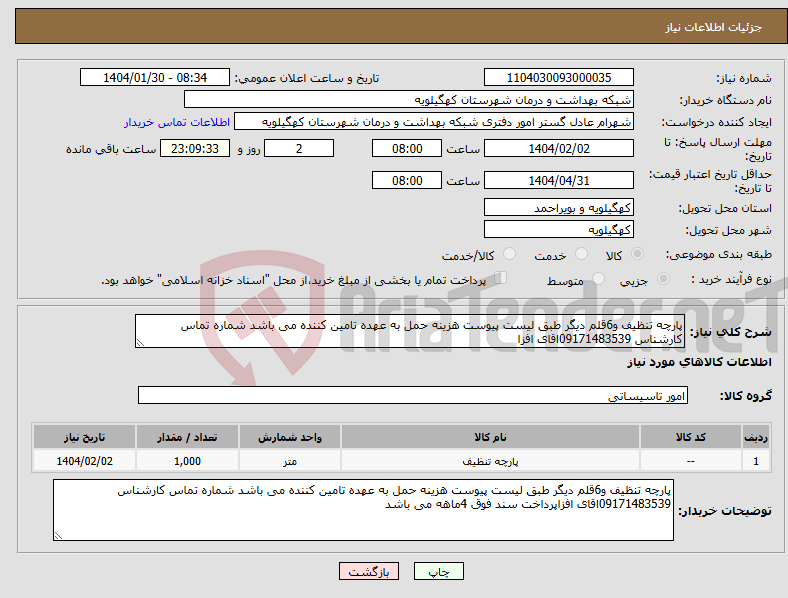
Task: Select the جزیی purchase type radio
Action: [x=663, y=278]
